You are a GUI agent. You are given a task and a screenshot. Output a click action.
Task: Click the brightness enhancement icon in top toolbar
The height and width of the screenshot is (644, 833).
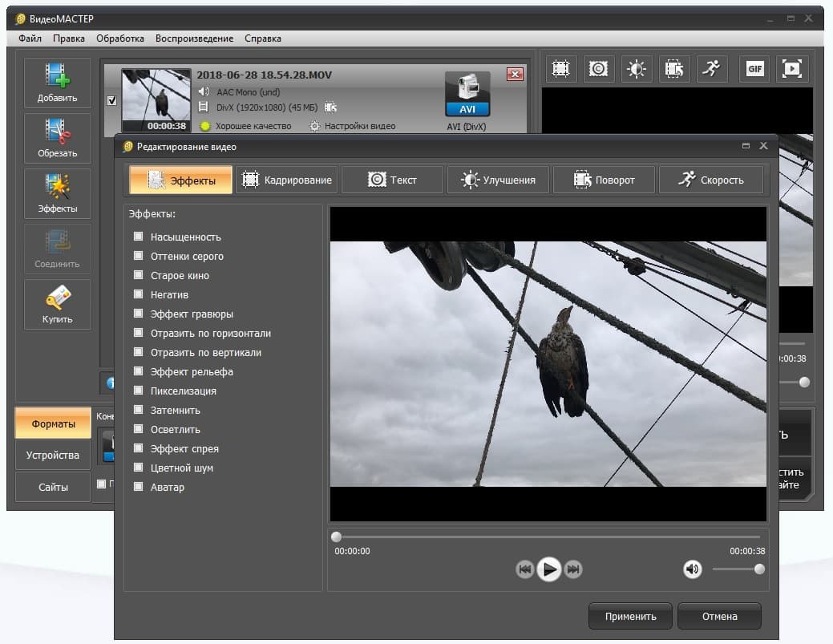(637, 68)
